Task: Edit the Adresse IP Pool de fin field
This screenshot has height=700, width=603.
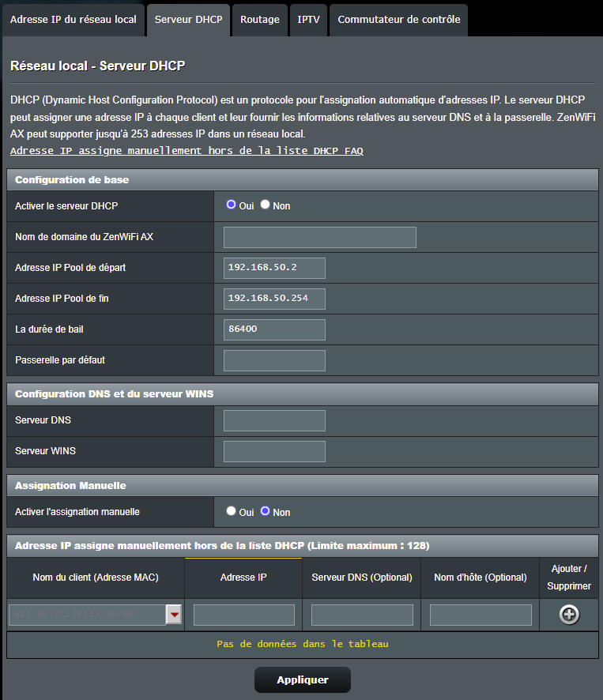Action: pos(274,299)
